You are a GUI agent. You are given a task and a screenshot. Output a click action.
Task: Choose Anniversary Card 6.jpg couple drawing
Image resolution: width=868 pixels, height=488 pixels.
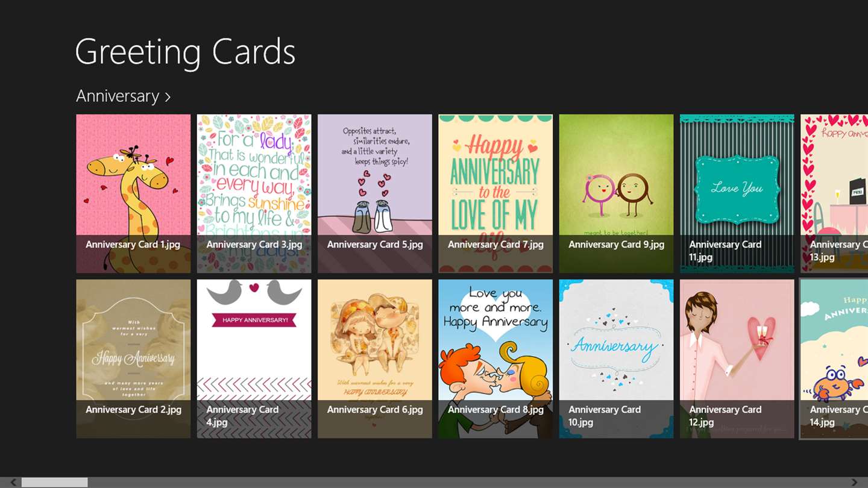click(375, 358)
